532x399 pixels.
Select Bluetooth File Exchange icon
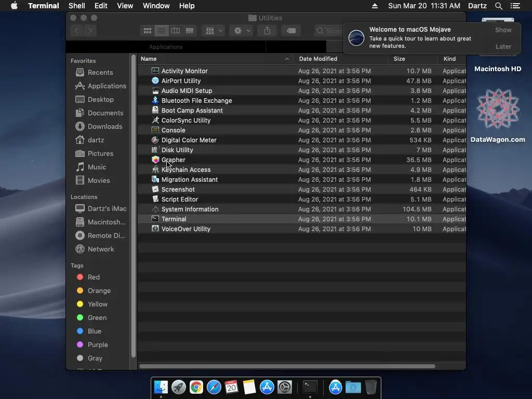point(155,100)
